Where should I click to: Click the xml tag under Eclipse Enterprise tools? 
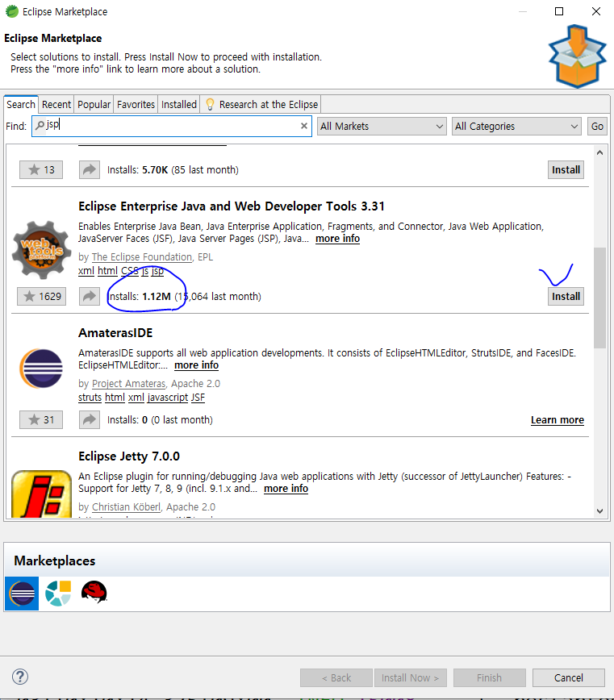point(86,271)
